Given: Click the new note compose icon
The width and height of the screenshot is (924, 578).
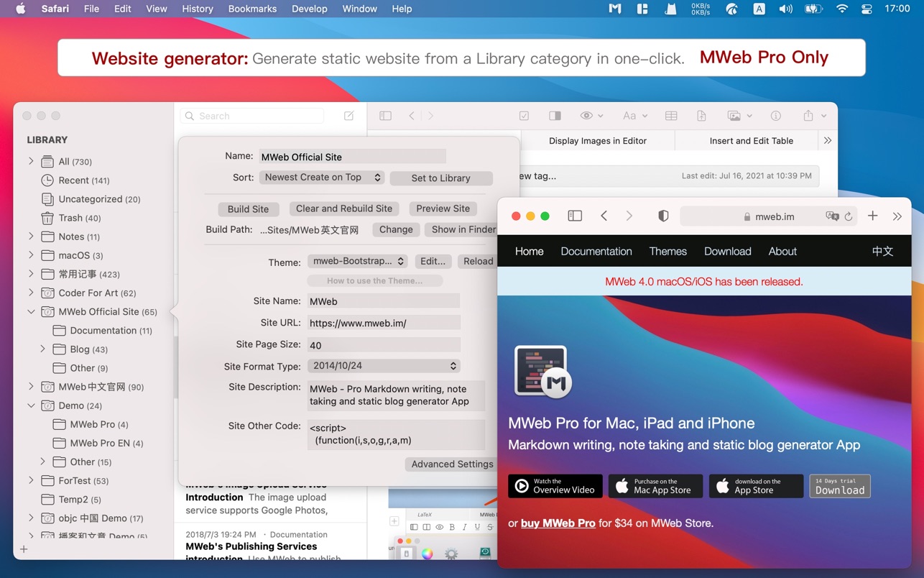Looking at the screenshot, I should click(x=349, y=116).
